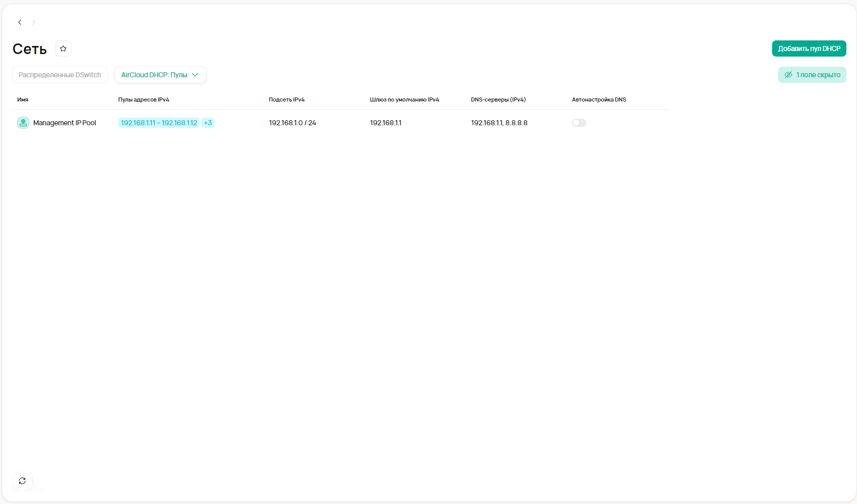Viewport: 857px width, 504px height.
Task: Sort by the Имя column header
Action: [x=23, y=99]
